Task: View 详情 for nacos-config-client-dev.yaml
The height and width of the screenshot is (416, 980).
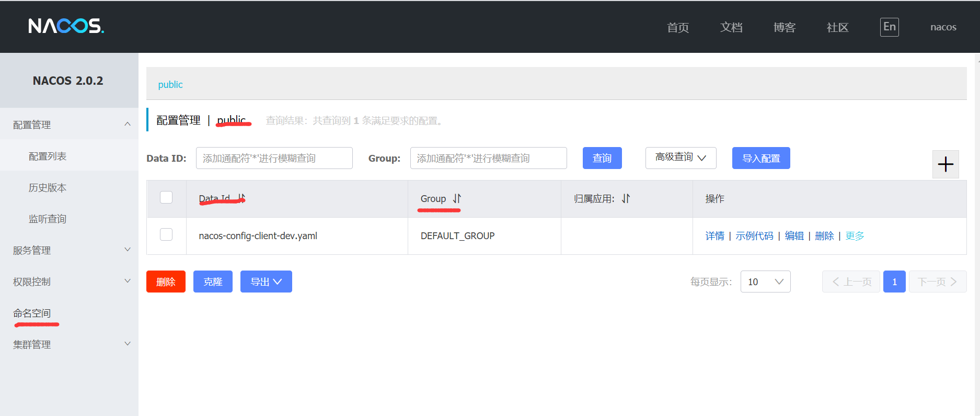Action: pyautogui.click(x=715, y=236)
